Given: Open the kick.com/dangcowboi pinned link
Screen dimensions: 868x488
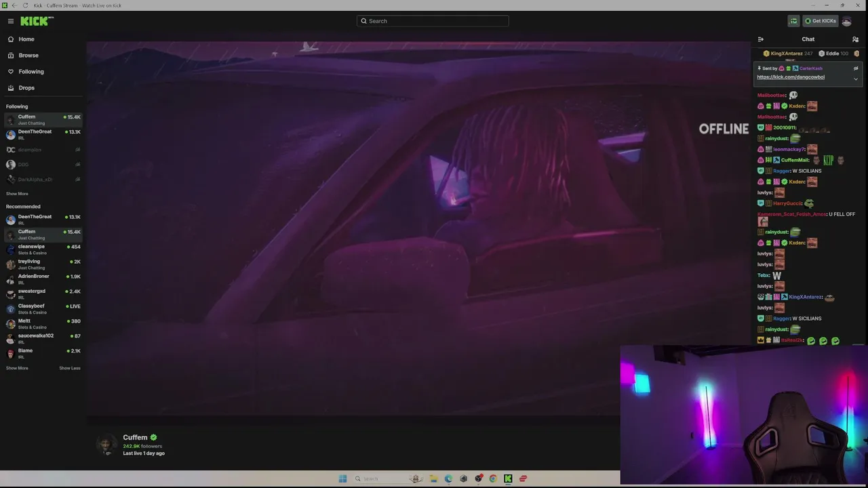Looking at the screenshot, I should coord(791,77).
